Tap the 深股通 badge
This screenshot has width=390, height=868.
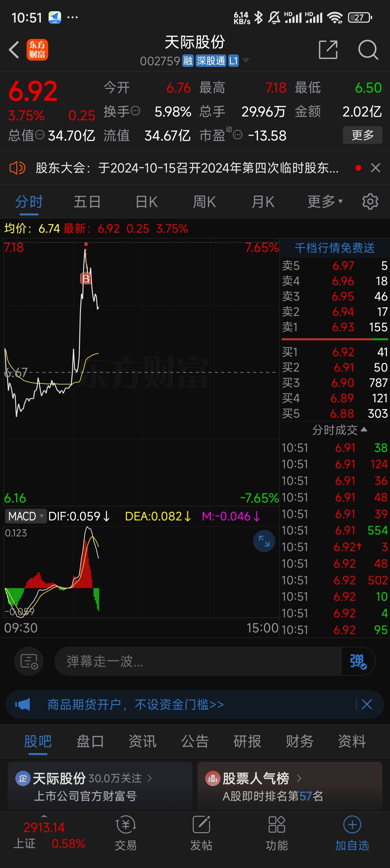coord(211,61)
